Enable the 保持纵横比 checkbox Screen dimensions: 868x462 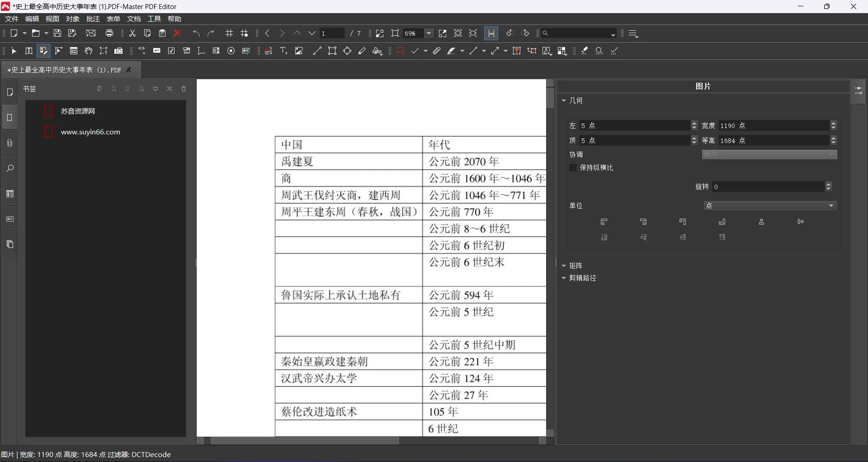coord(573,167)
